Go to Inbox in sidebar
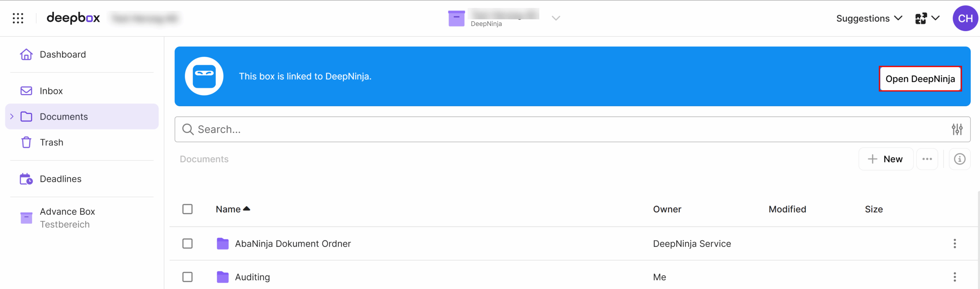The width and height of the screenshot is (980, 289). coord(51,91)
